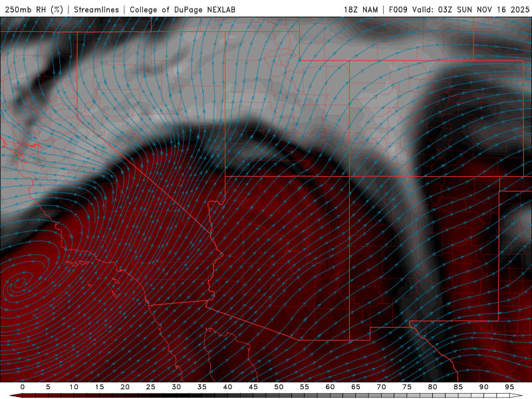Click the "F009" forecast hour text
532x399 pixels.
click(x=398, y=9)
